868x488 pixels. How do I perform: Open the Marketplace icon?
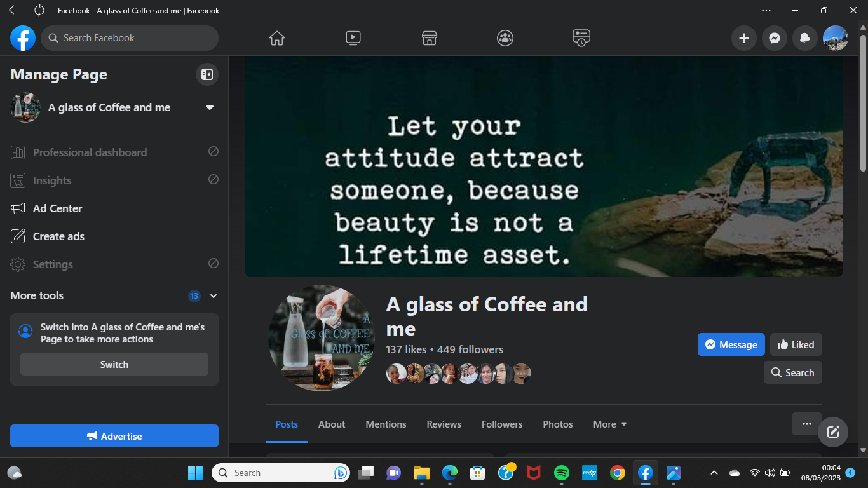430,38
